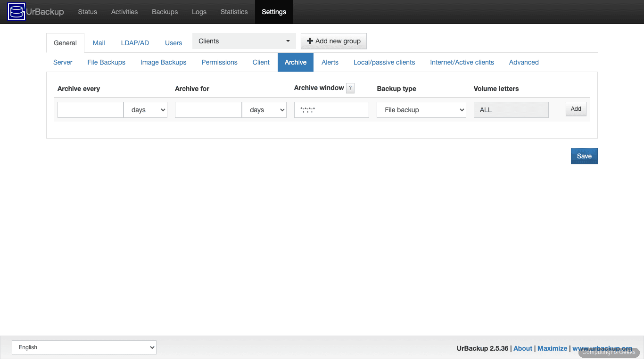Open the Clients group selector dropdown
Screen dimensions: 644x362
click(x=244, y=41)
